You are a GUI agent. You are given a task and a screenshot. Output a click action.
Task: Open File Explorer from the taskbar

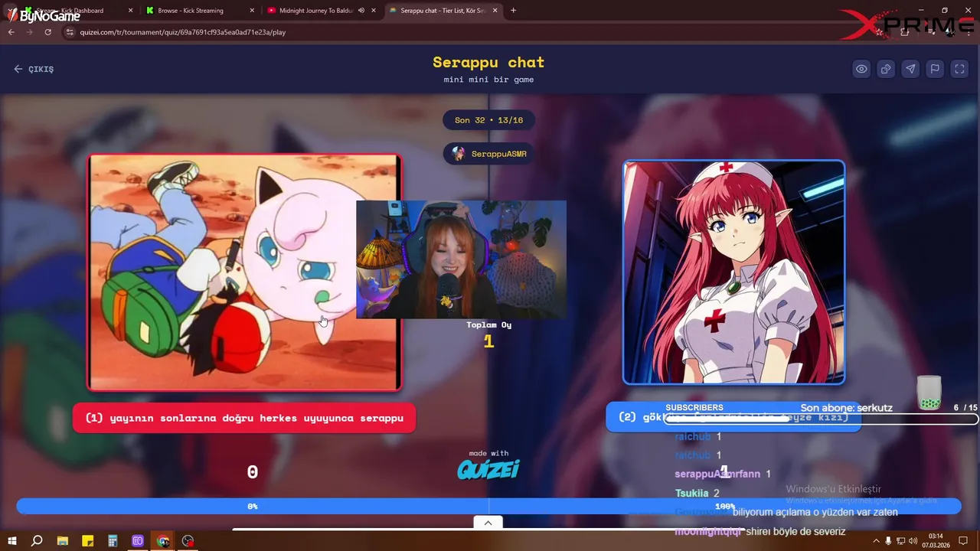(63, 541)
